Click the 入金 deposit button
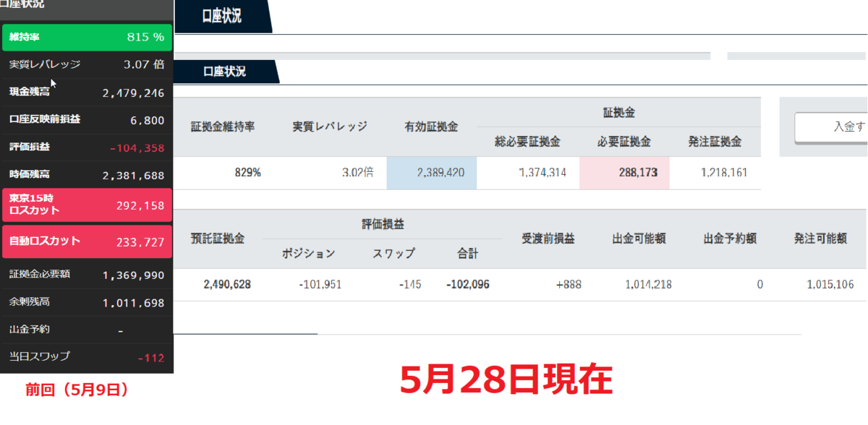Viewport: 868px width, 425px height. (831, 126)
